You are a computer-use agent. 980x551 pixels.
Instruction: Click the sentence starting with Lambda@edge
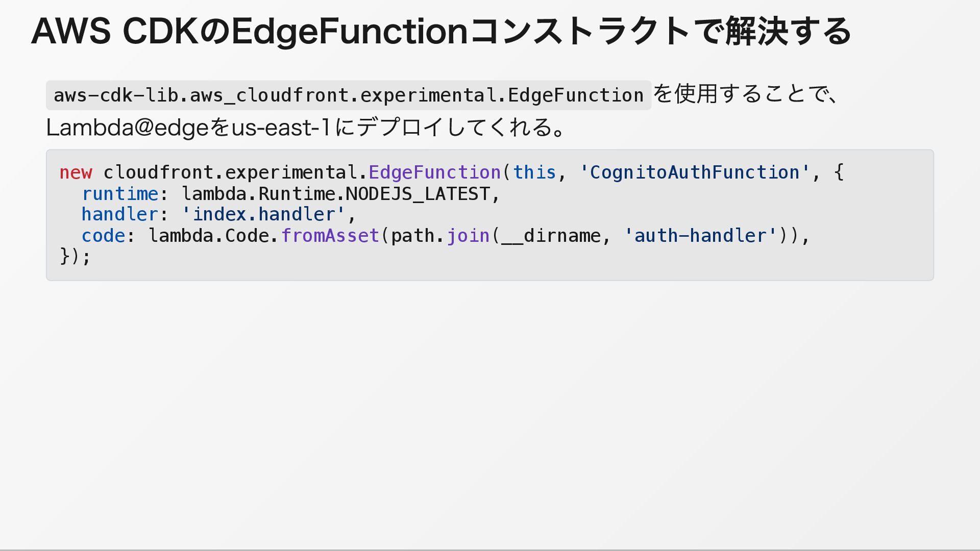(x=305, y=128)
